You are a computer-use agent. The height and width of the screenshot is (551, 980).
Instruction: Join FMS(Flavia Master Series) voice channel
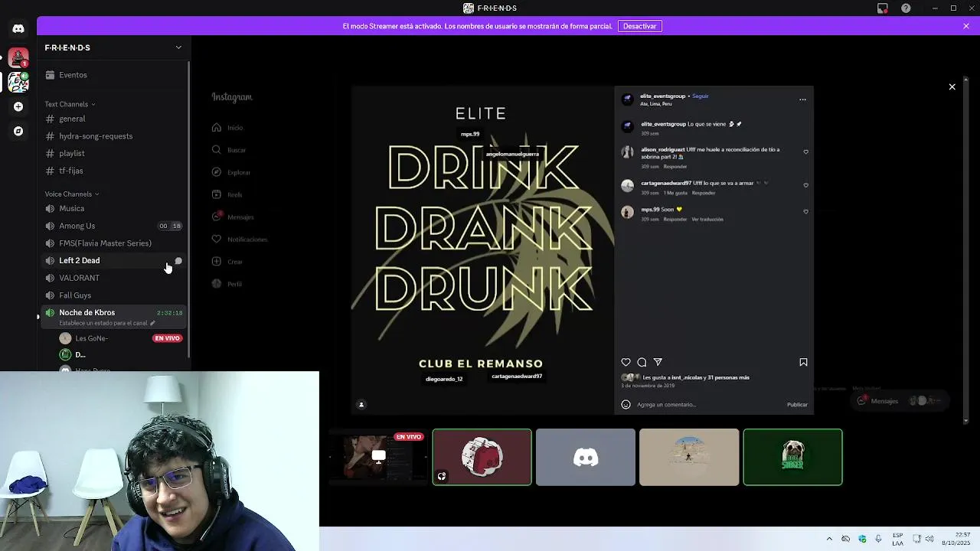[113, 243]
